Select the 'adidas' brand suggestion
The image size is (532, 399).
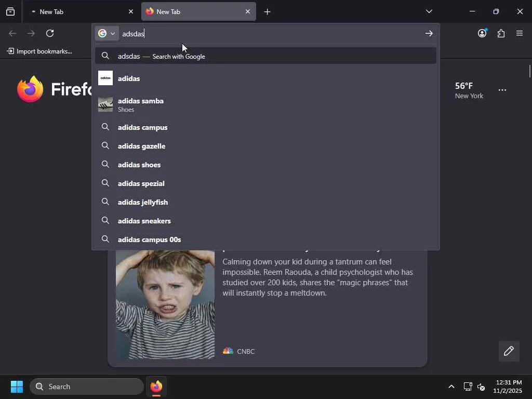[265, 78]
